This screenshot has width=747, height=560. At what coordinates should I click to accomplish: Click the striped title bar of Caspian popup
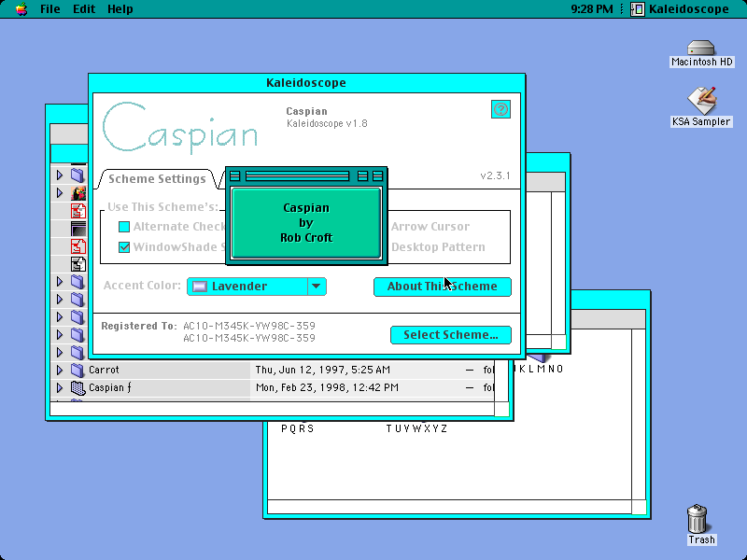click(297, 176)
